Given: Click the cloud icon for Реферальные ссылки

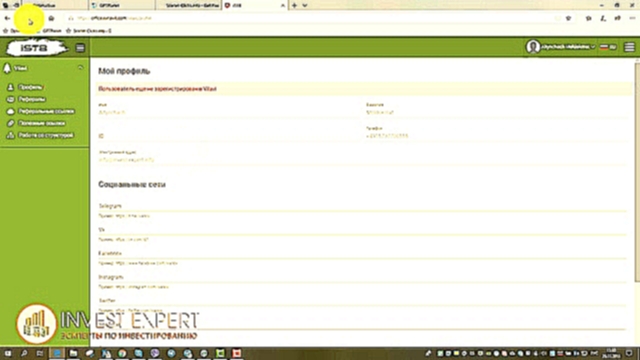Looking at the screenshot, I should click(x=11, y=111).
